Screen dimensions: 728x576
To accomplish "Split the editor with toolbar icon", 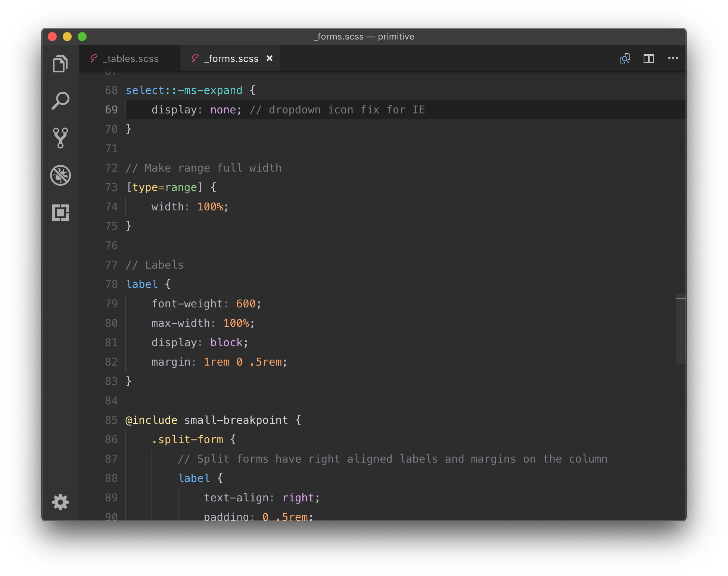I will tap(649, 58).
